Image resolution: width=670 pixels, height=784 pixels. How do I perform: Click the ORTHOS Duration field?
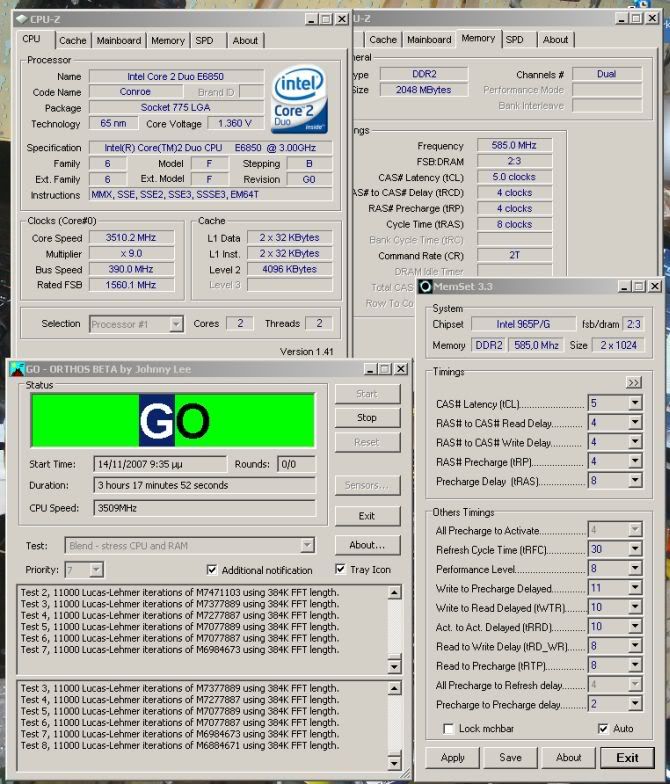point(204,485)
